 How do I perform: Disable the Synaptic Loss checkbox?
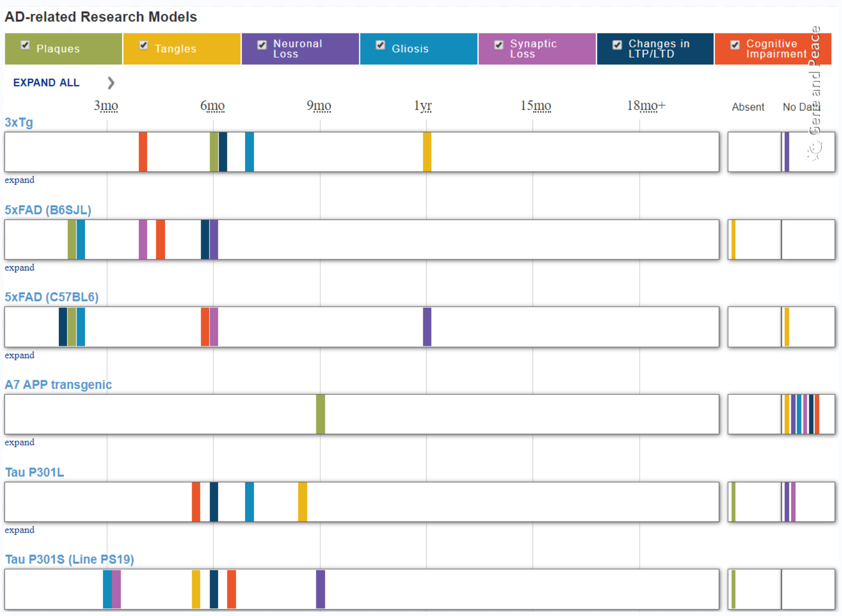499,45
